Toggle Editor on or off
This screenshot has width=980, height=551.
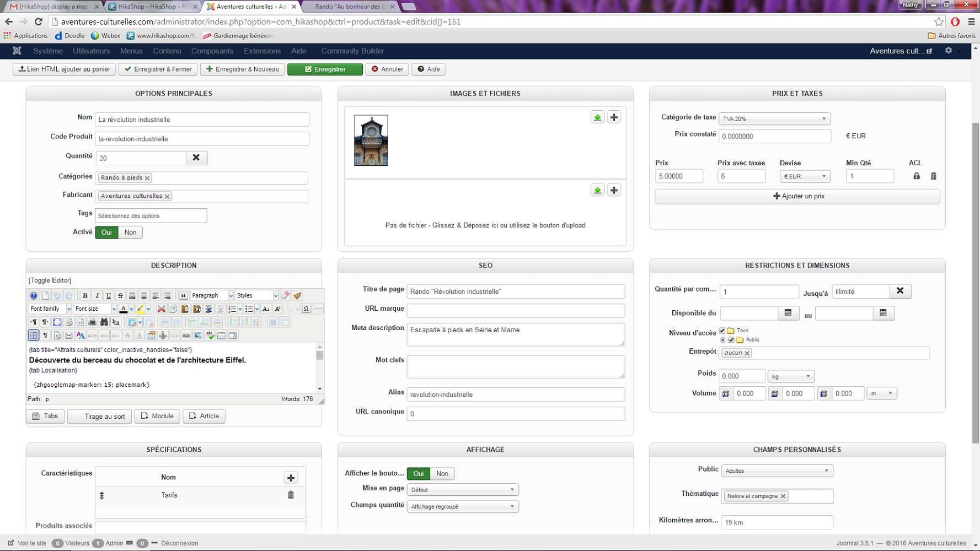[50, 280]
